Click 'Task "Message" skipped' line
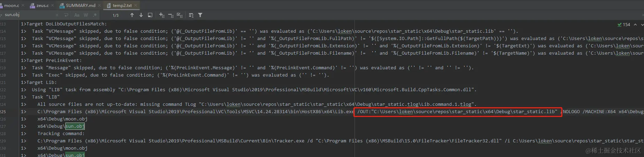Viewport: 644px width, 157px height. (x=253, y=68)
